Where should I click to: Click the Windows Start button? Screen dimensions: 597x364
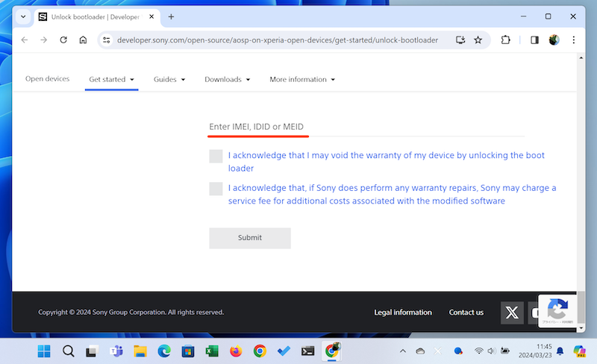pos(44,351)
